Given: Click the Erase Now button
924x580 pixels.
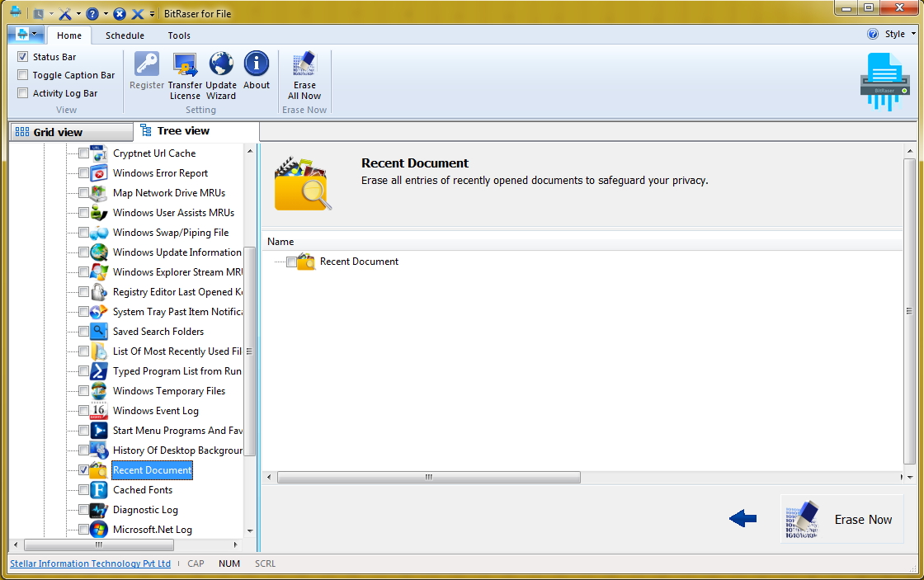Looking at the screenshot, I should (841, 519).
